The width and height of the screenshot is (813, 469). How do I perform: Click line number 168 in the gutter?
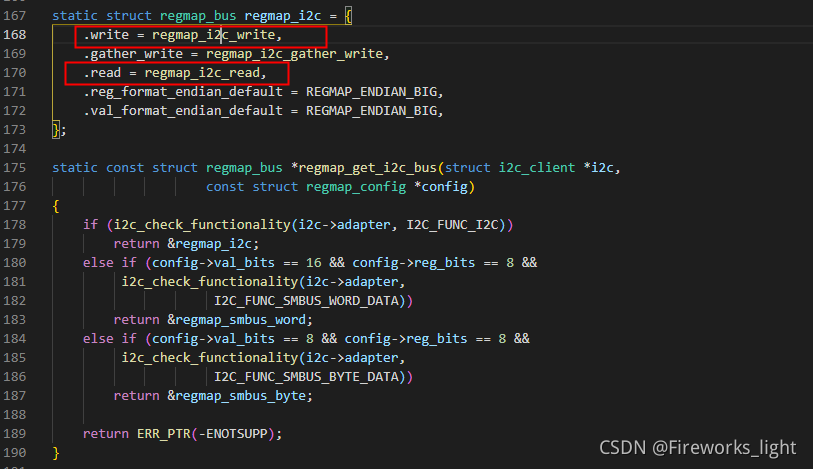click(15, 35)
